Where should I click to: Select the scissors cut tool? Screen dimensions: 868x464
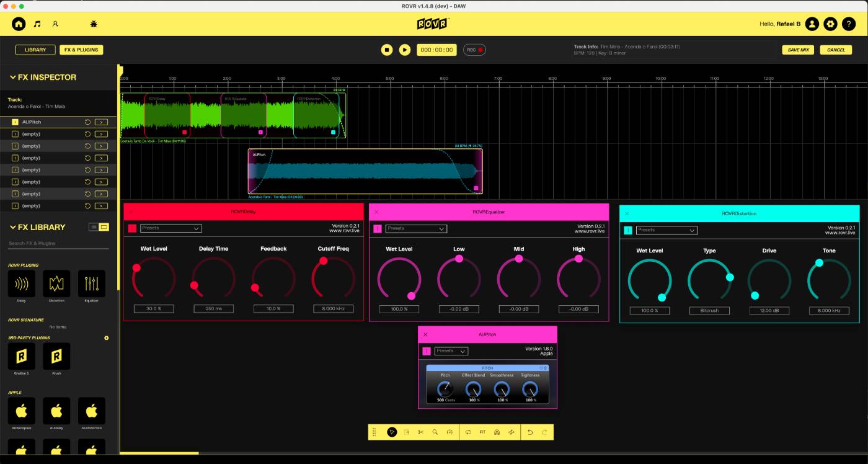pos(420,432)
